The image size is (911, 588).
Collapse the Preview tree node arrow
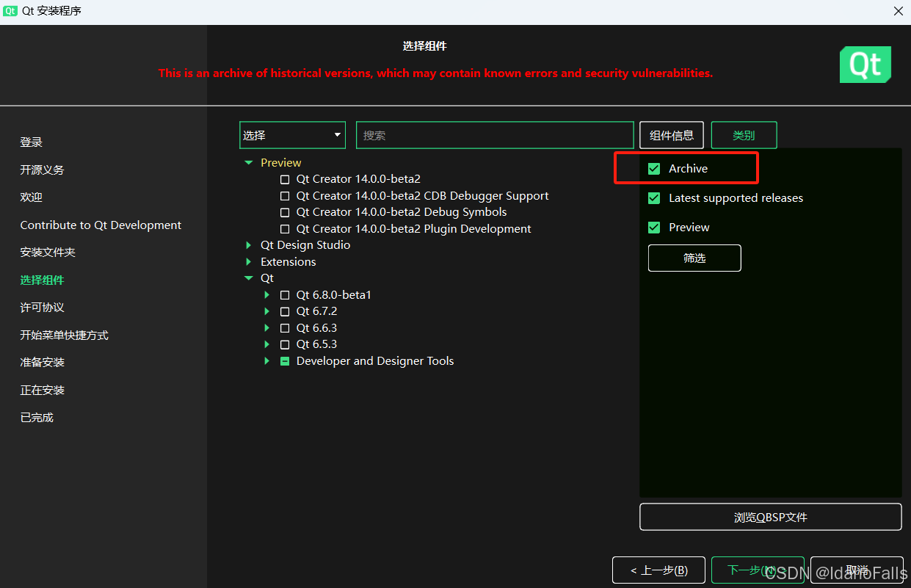[249, 163]
